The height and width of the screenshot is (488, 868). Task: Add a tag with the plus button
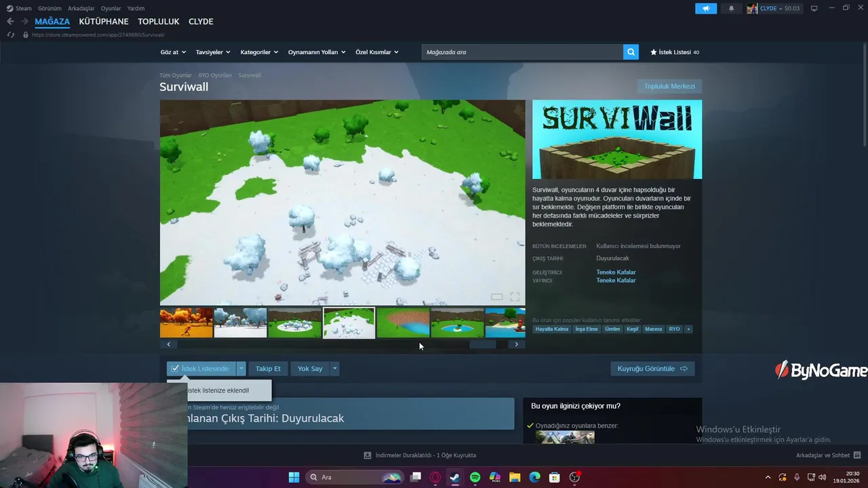(688, 329)
